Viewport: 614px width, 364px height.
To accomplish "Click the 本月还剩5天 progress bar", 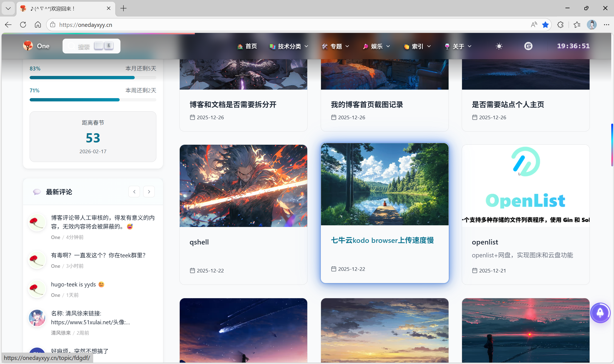I will [x=93, y=78].
